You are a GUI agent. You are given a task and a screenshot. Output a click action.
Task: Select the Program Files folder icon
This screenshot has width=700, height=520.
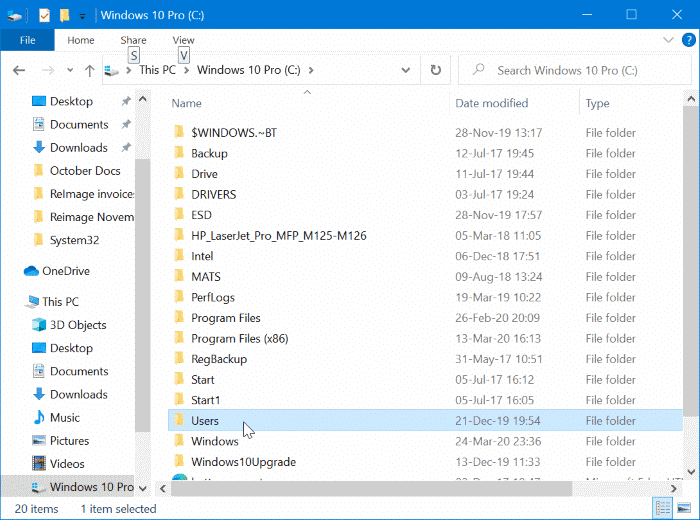(x=179, y=317)
